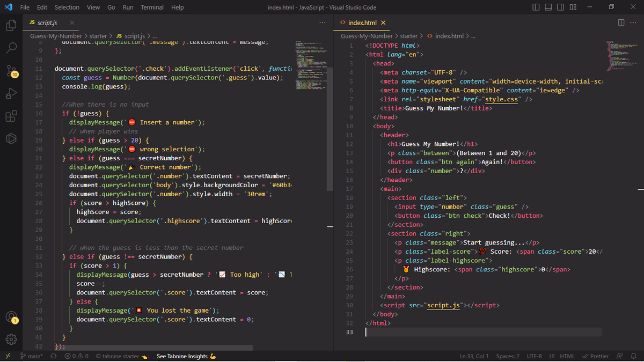Open Source Control view with 10 changes

tap(11, 71)
